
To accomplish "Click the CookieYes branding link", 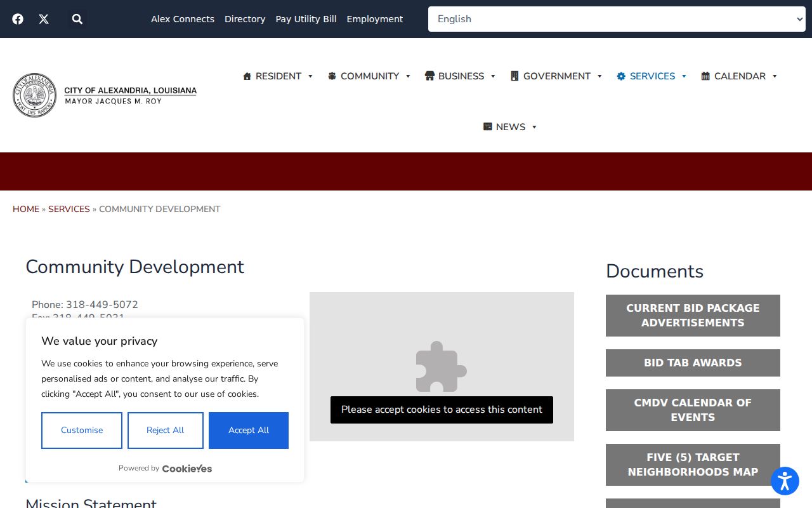I will [187, 469].
